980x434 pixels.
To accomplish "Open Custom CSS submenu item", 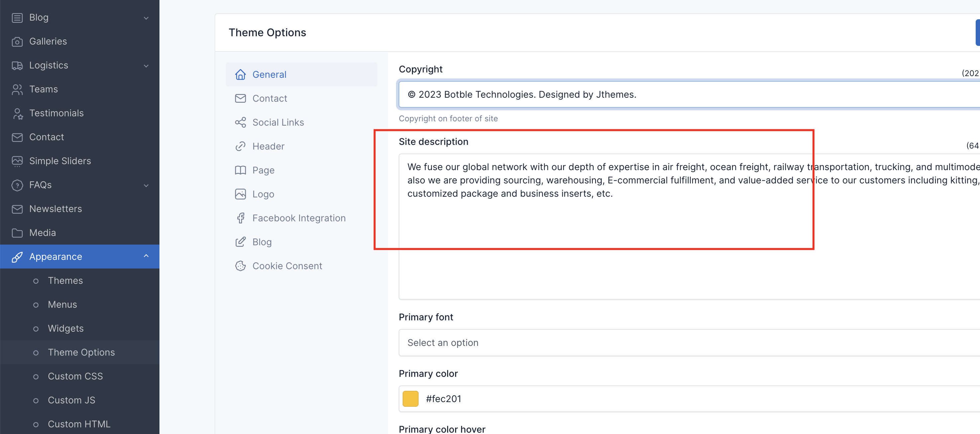I will tap(79, 377).
